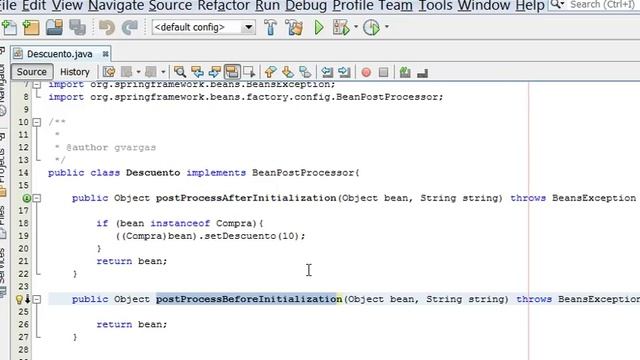Open the Tools menu

coord(436,6)
